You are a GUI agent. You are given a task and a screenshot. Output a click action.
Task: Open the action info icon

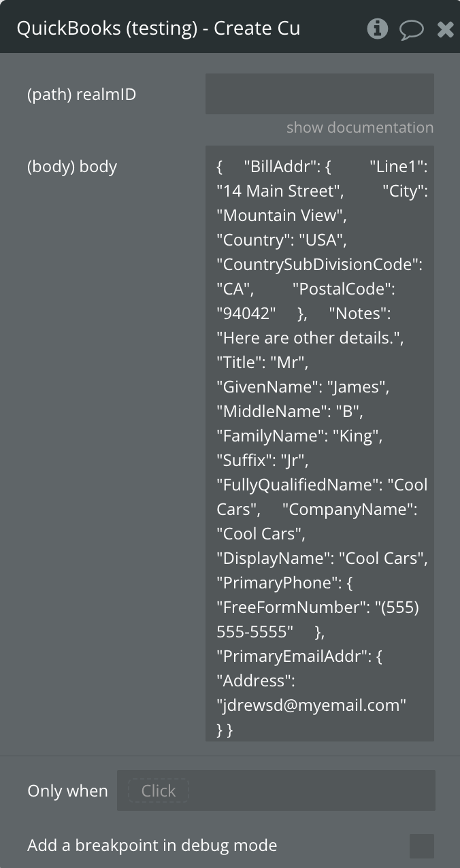click(378, 29)
